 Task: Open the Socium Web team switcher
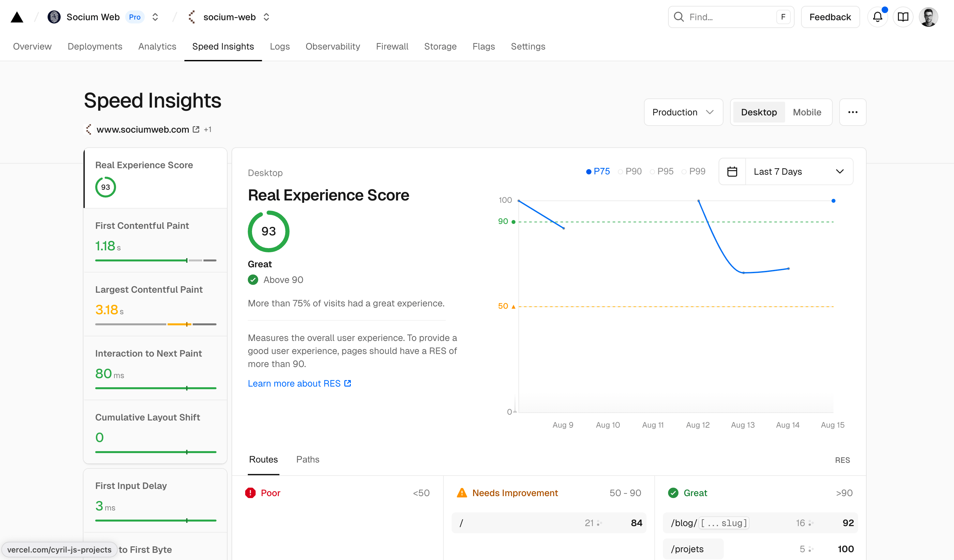155,17
